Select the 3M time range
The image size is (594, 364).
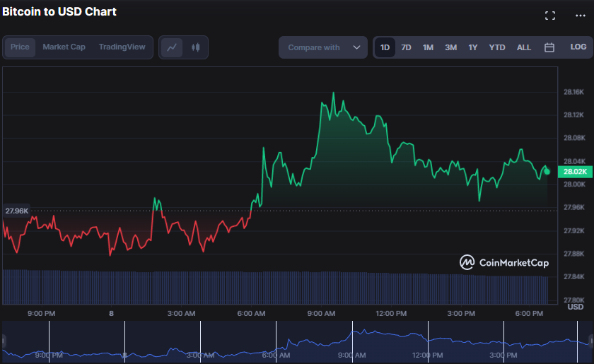(x=451, y=47)
